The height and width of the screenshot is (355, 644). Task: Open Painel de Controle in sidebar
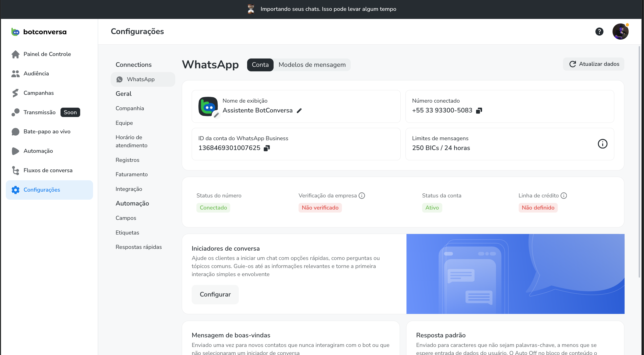47,54
